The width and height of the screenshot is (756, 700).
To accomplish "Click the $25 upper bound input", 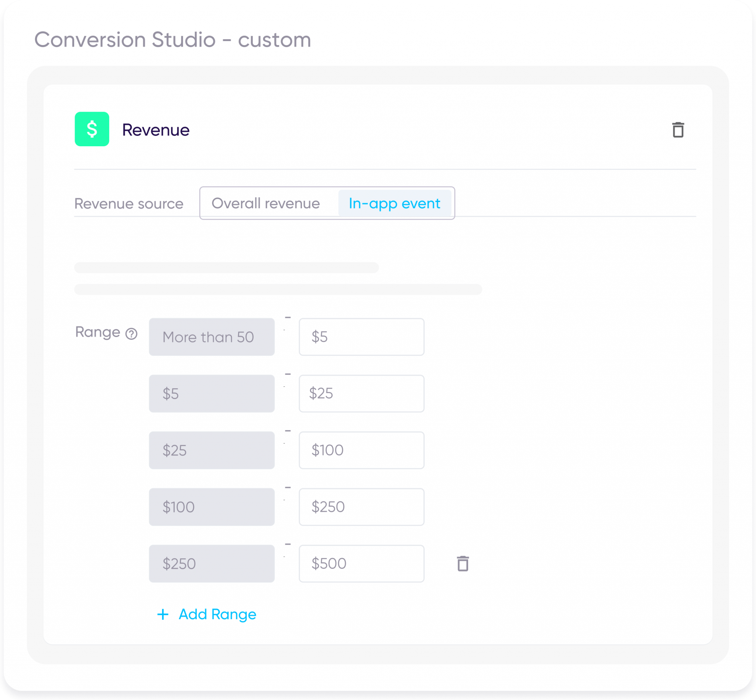I will click(x=361, y=393).
